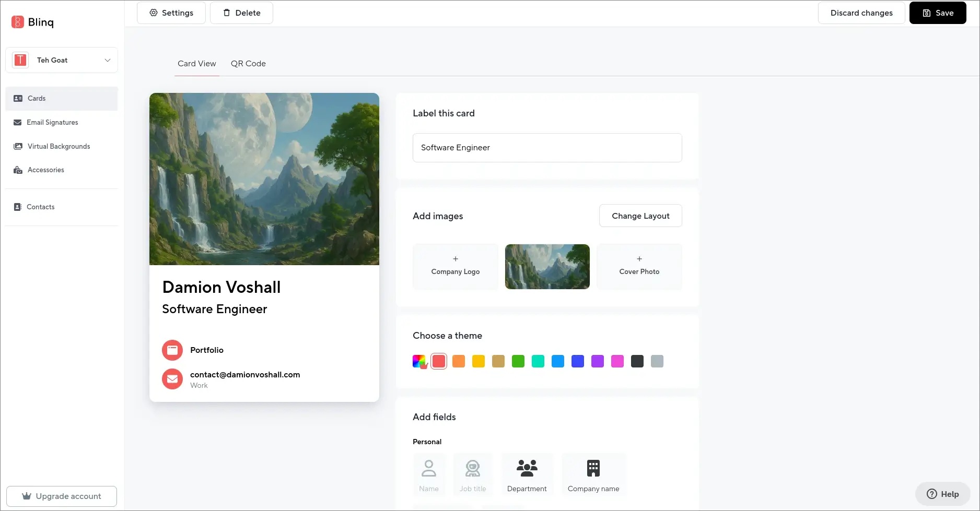
Task: Open Email Signatures from the sidebar
Action: [x=18, y=122]
